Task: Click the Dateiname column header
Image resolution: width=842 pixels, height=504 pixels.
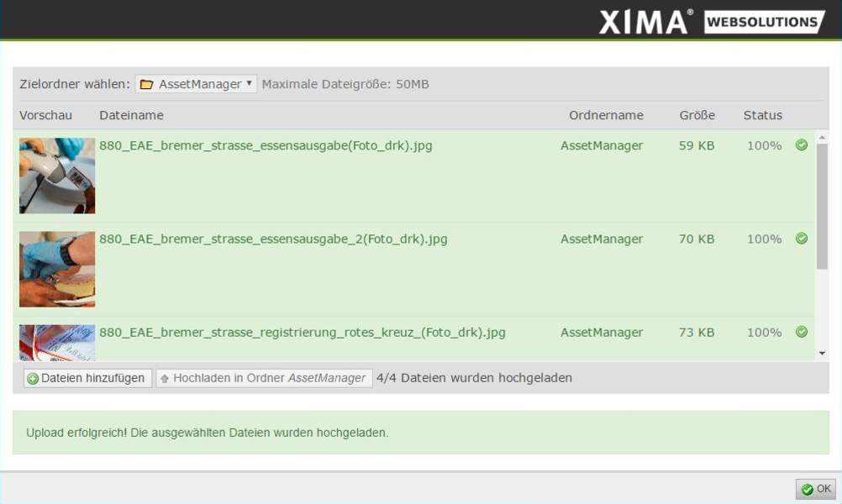Action: click(x=132, y=115)
